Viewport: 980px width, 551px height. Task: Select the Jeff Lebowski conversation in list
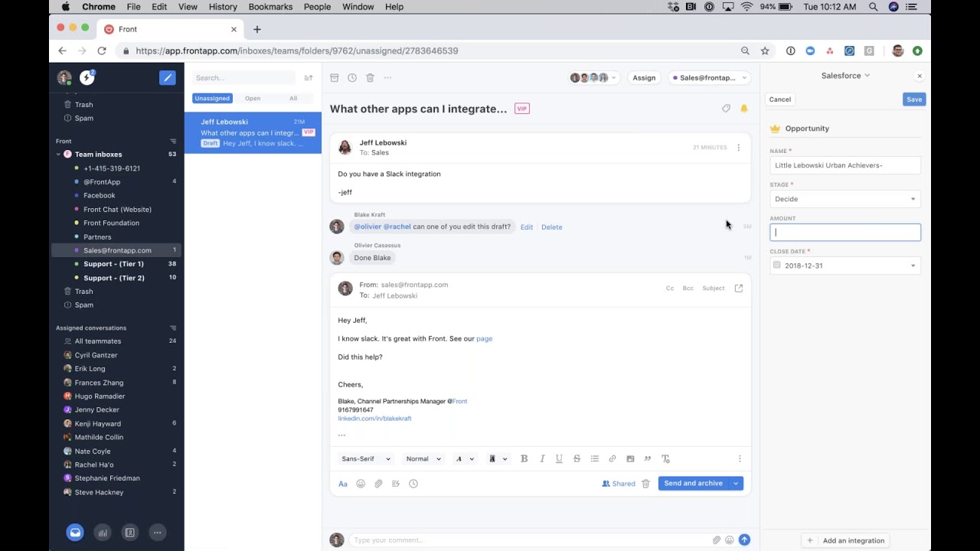253,132
